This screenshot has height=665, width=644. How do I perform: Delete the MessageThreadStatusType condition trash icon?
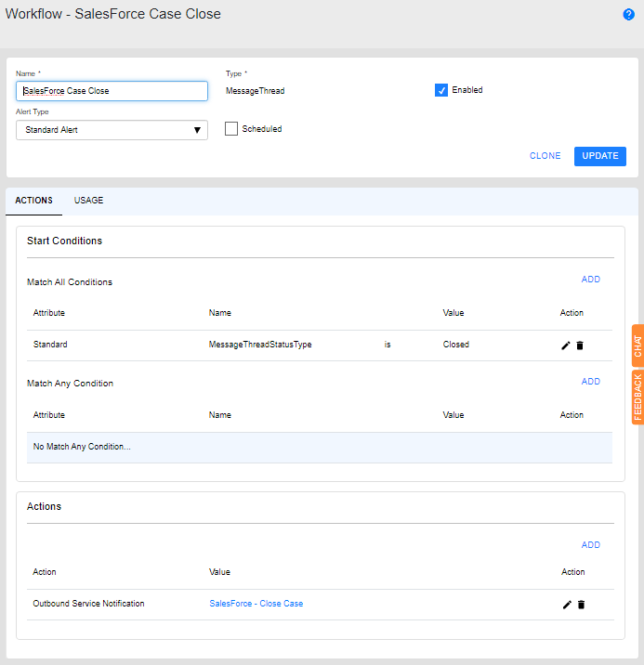581,346
